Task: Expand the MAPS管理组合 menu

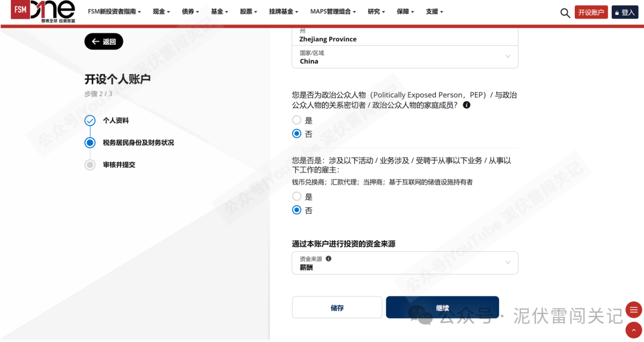Action: (333, 11)
